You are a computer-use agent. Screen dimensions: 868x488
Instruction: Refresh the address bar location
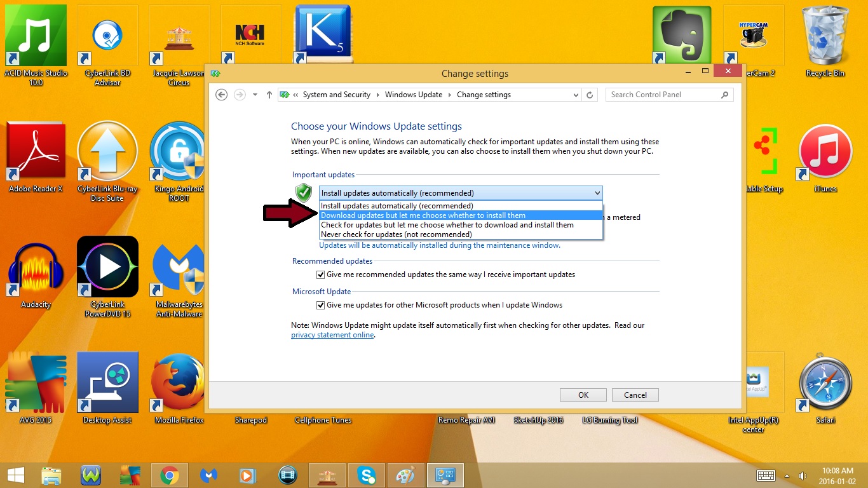click(590, 95)
